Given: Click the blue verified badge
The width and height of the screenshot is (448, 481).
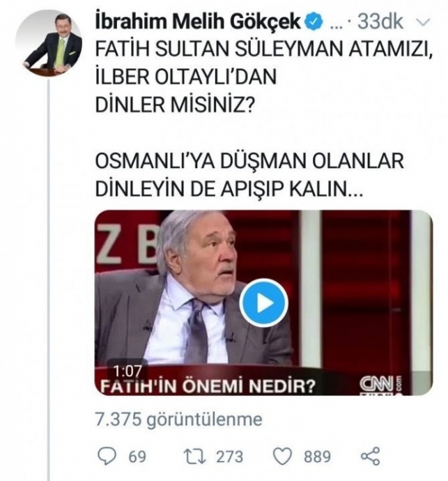Looking at the screenshot, I should click(314, 22).
